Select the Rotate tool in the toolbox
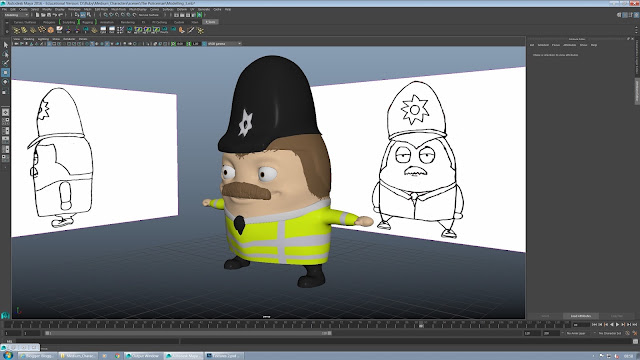 [5, 82]
